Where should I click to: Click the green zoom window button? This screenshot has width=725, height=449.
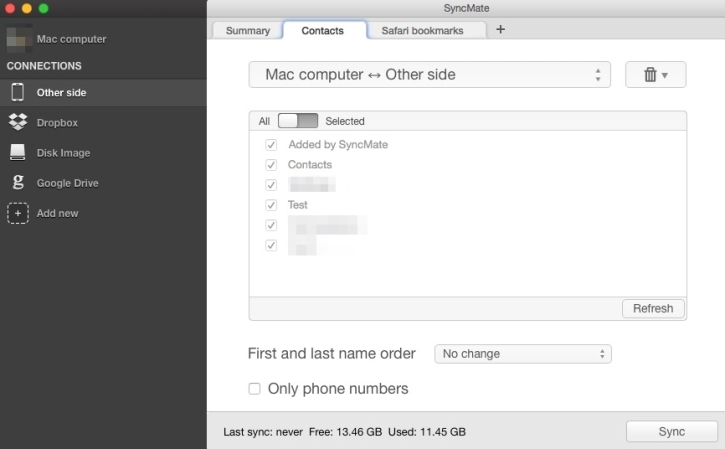[43, 8]
